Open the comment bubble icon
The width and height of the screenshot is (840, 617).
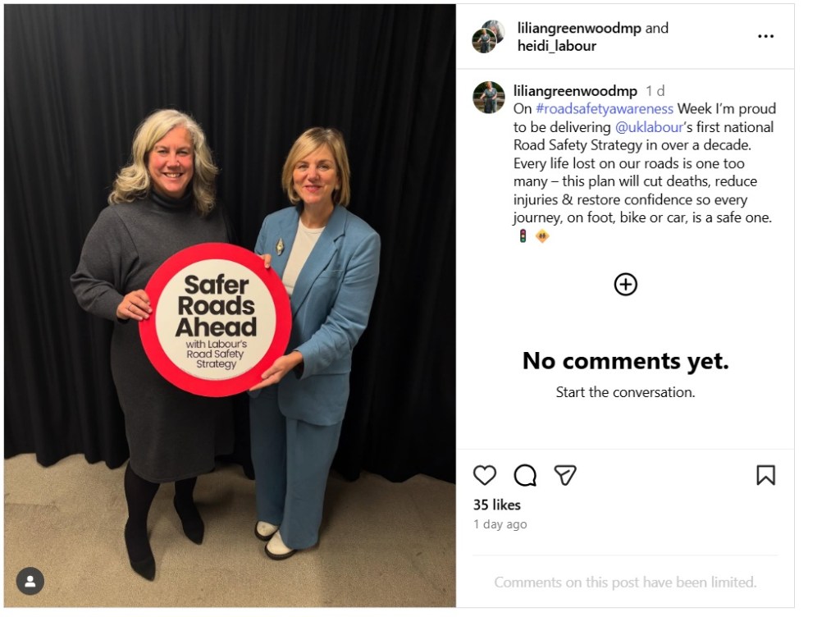pos(525,475)
